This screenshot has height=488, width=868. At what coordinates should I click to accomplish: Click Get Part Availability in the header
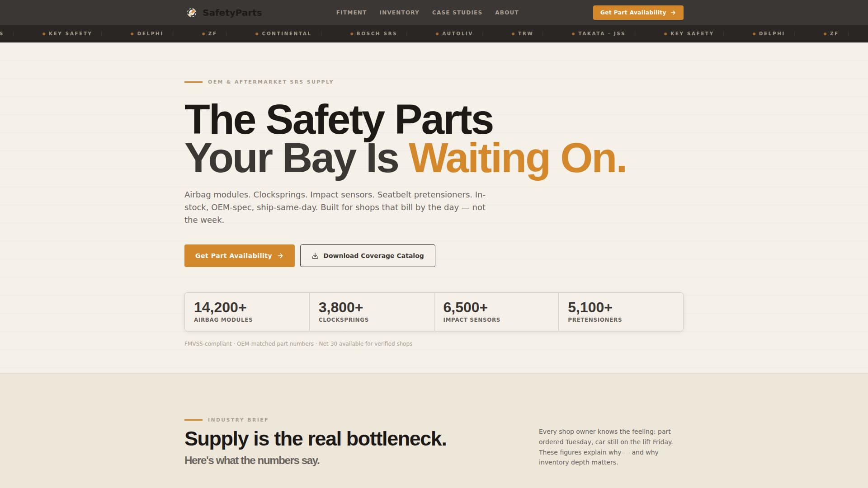point(638,12)
